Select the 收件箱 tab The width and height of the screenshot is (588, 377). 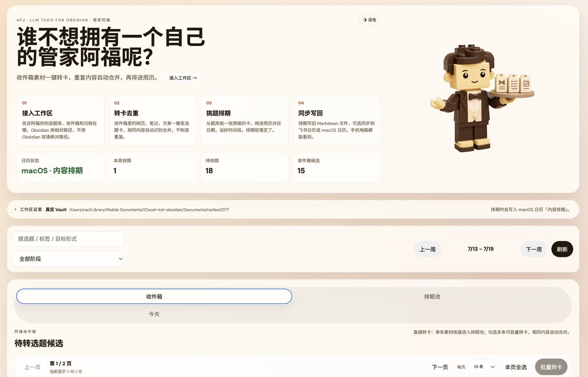coord(154,297)
